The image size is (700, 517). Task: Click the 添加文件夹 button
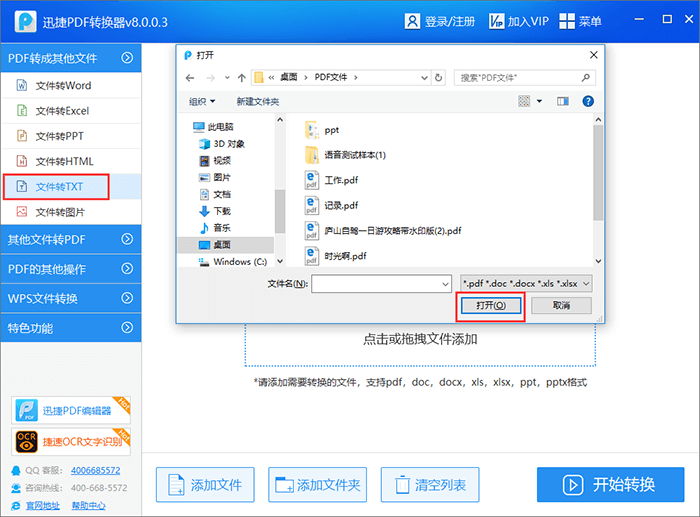point(317,484)
